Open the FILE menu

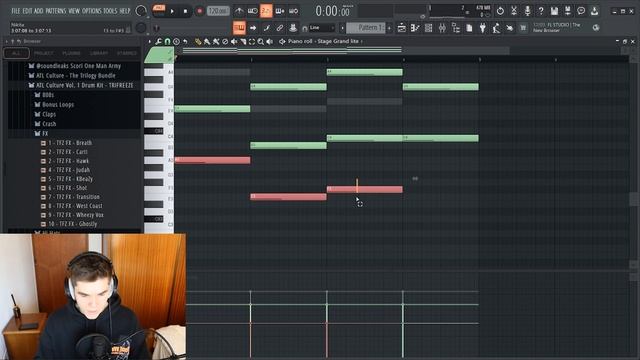[16, 11]
